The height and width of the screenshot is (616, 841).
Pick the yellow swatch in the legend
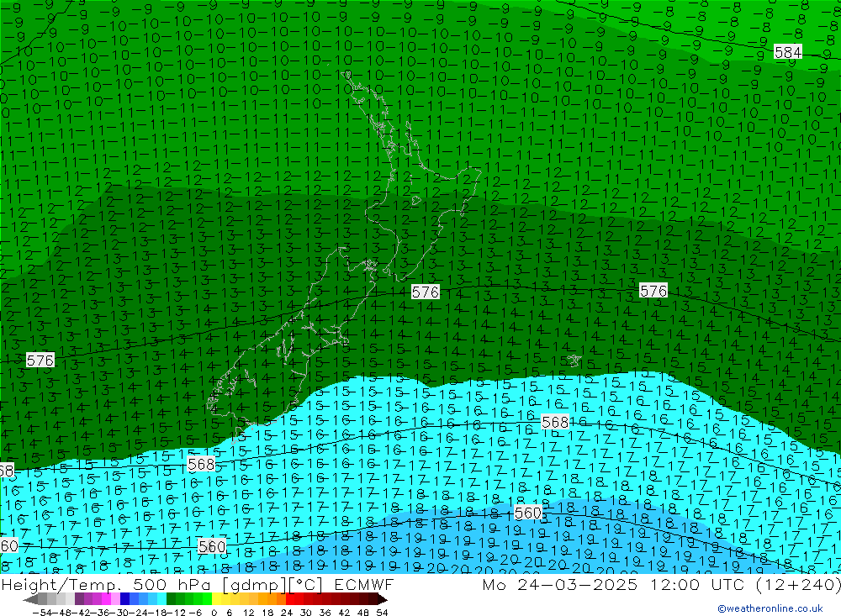(x=217, y=599)
